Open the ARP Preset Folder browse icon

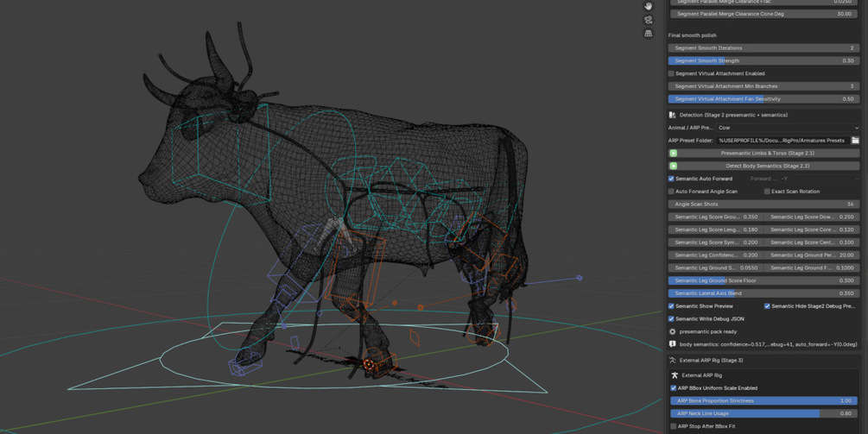tap(855, 141)
